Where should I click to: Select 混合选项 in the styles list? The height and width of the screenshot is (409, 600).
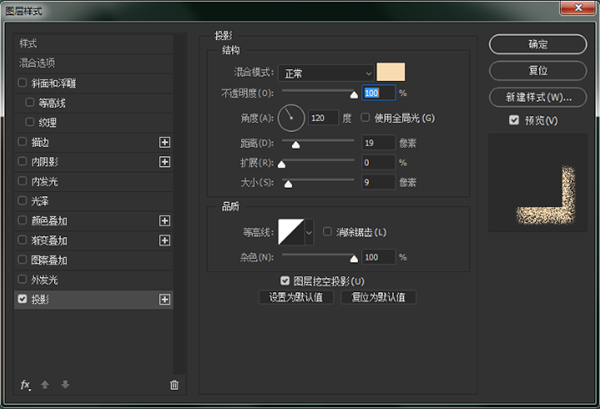click(38, 62)
